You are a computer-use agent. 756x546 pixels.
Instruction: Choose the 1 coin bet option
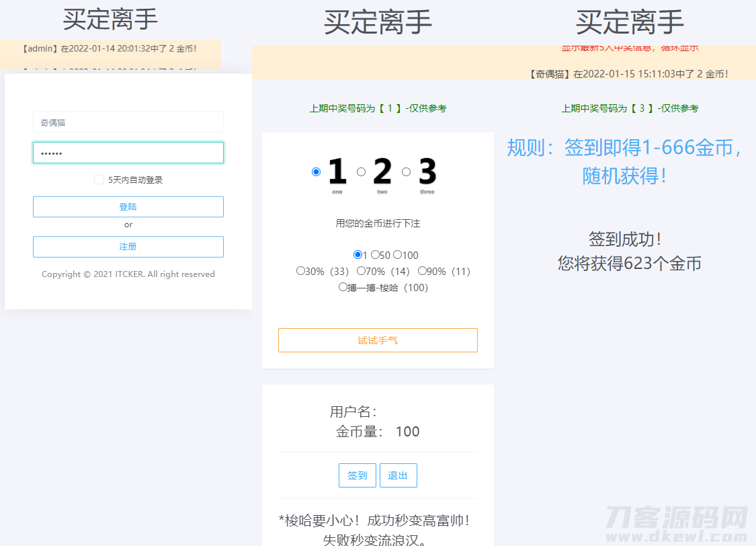(x=357, y=255)
